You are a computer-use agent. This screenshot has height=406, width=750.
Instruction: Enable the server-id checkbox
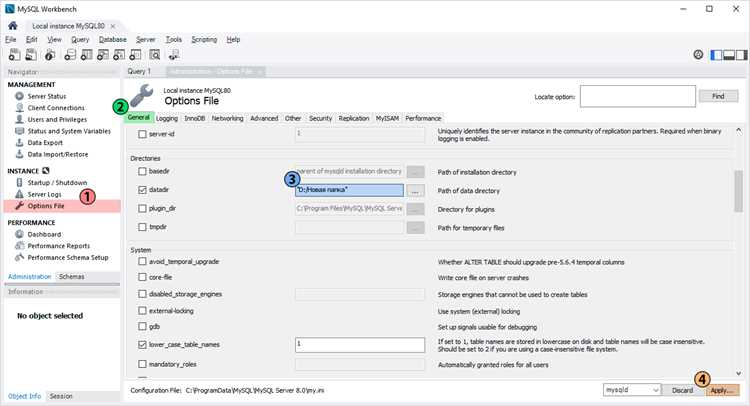[x=142, y=134]
